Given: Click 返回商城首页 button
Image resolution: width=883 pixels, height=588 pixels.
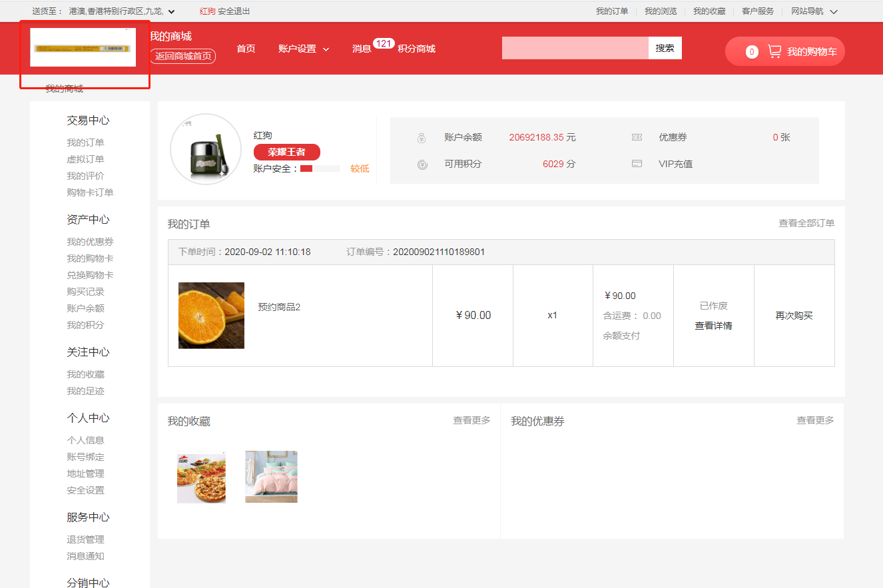Looking at the screenshot, I should coord(182,57).
